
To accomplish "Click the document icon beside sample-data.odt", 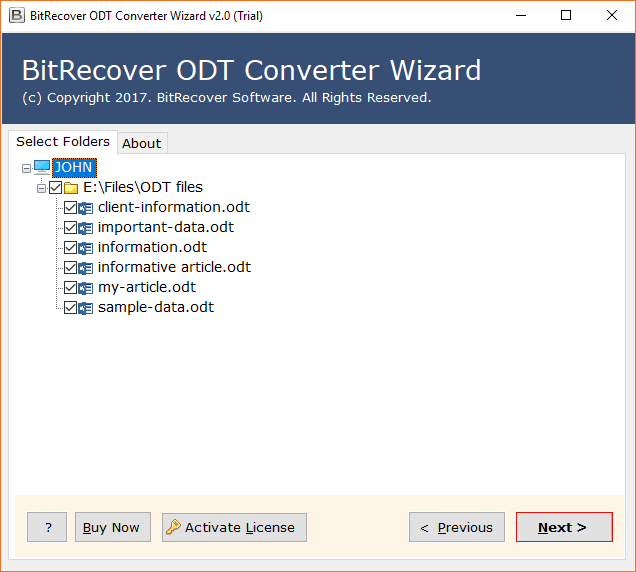I will 86,308.
